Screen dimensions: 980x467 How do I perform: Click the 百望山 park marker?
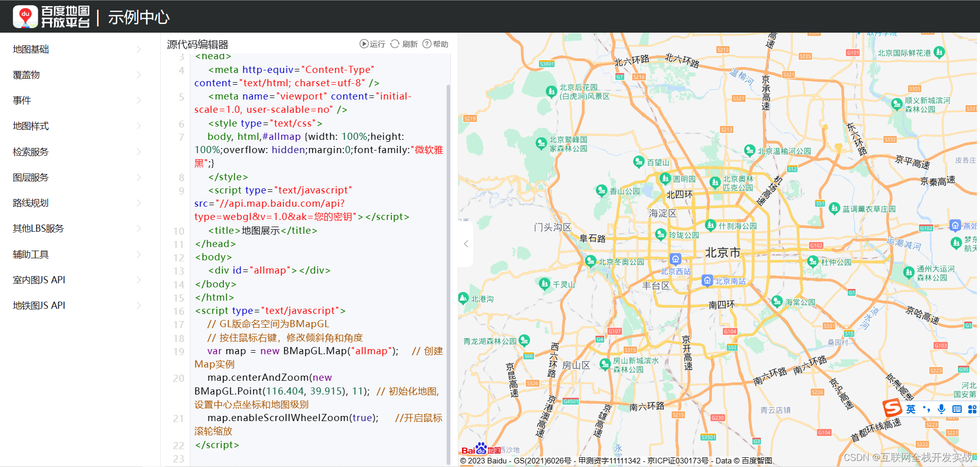pyautogui.click(x=639, y=162)
